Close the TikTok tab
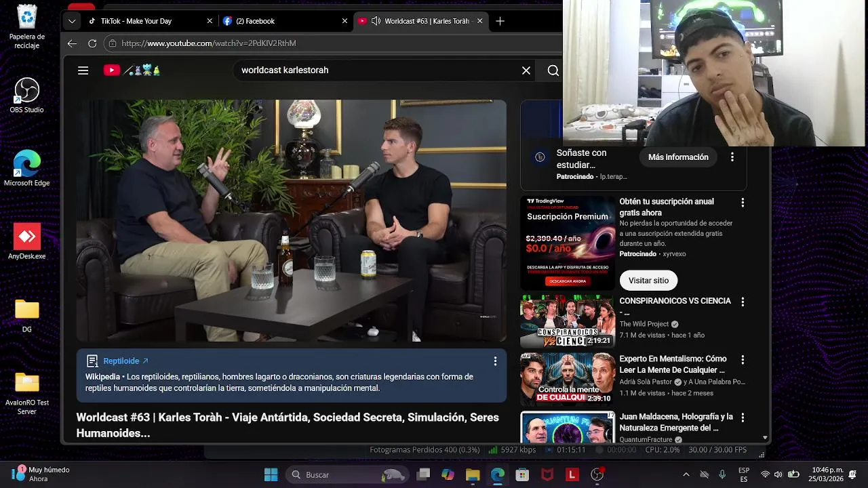This screenshot has width=868, height=488. tap(210, 21)
